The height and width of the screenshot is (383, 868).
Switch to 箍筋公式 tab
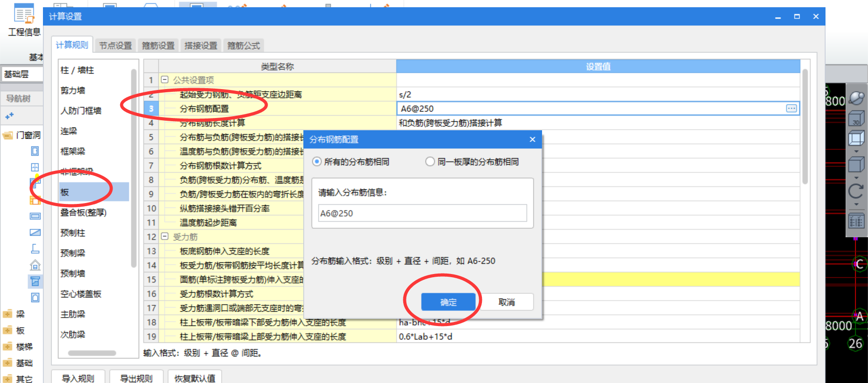tap(244, 46)
